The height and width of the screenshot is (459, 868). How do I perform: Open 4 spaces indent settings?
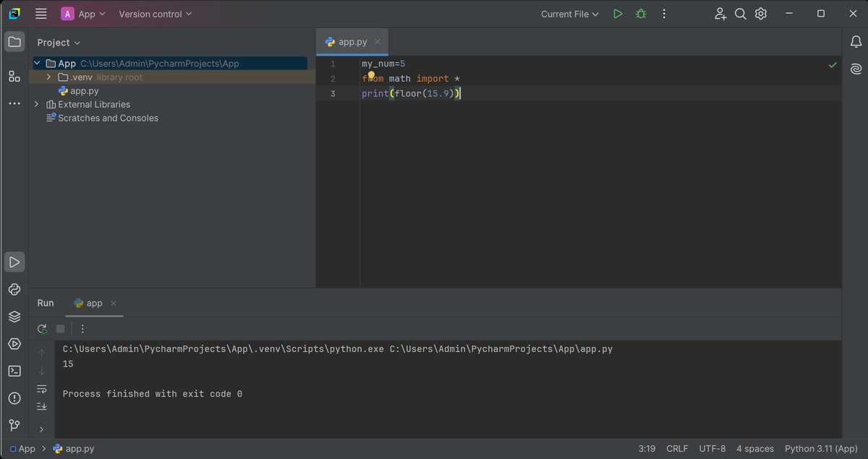[755, 449]
